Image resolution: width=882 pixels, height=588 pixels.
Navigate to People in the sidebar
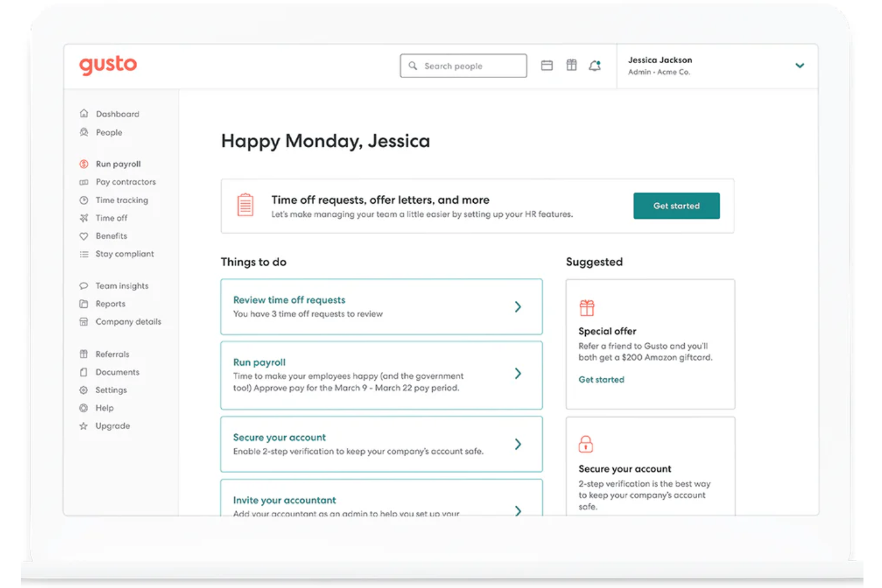(108, 132)
